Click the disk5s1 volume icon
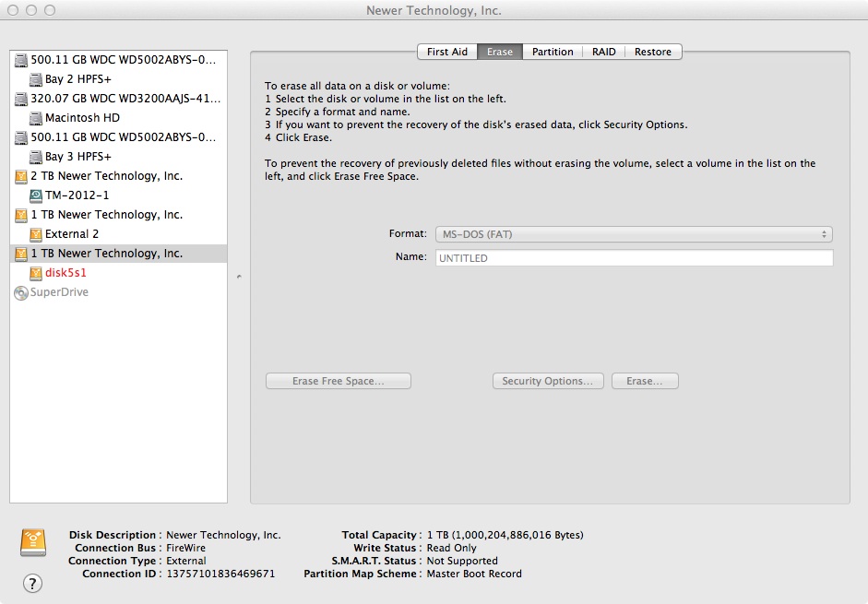Screen dimensions: 868x604 click(35, 273)
